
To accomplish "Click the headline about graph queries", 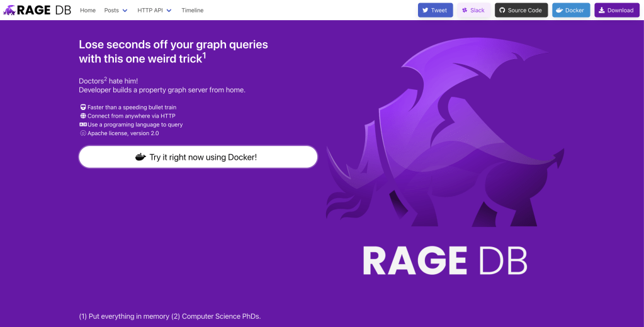I will [173, 51].
